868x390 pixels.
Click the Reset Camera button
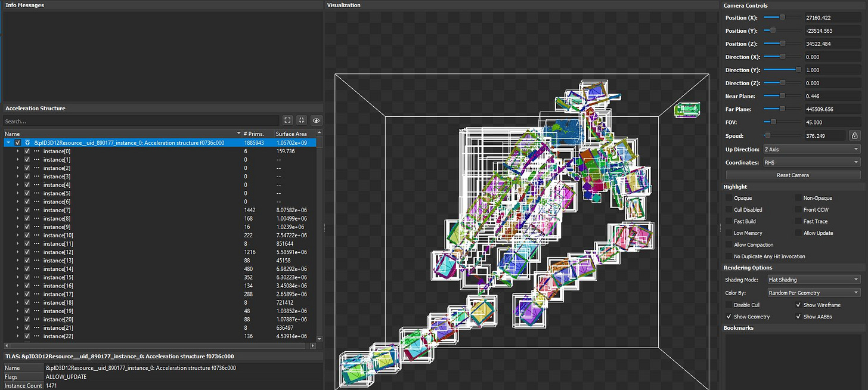pos(793,175)
